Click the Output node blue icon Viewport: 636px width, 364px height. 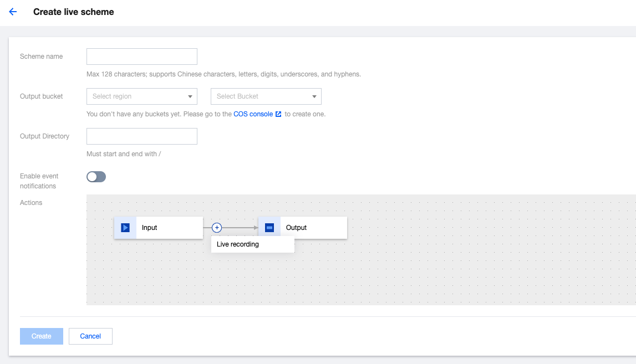point(269,228)
